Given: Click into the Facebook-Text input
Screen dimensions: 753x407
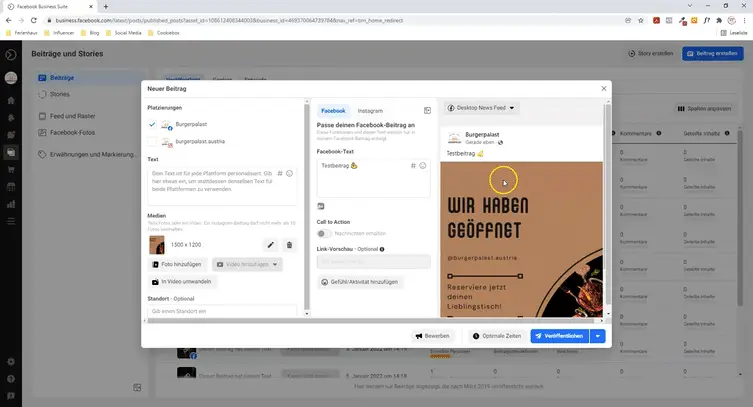Looking at the screenshot, I should pyautogui.click(x=373, y=178).
